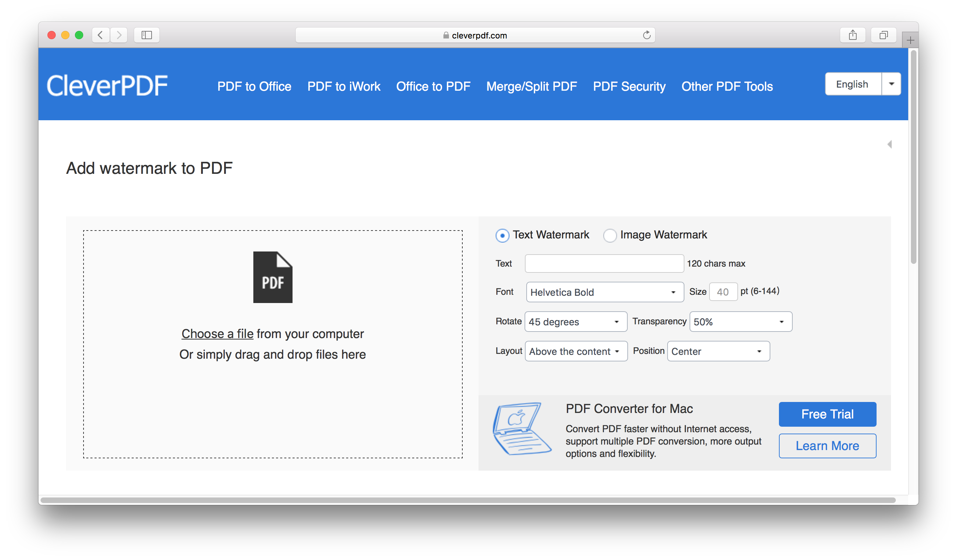Click the Safari back arrow button
The height and width of the screenshot is (560, 957).
pos(101,35)
